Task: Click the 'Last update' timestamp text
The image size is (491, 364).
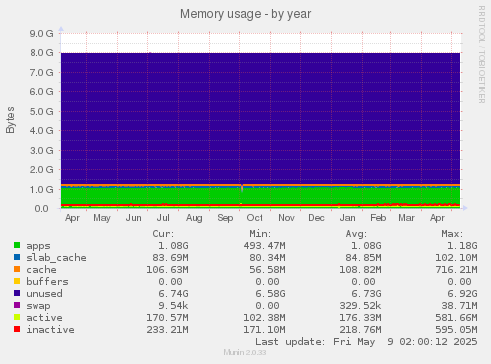Action: pyautogui.click(x=366, y=342)
